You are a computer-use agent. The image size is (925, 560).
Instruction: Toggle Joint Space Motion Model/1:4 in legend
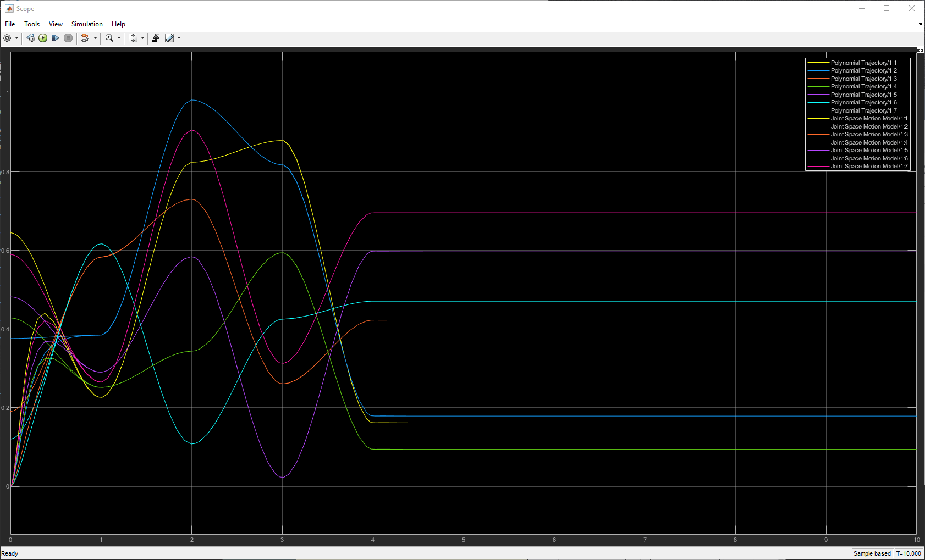(868, 142)
